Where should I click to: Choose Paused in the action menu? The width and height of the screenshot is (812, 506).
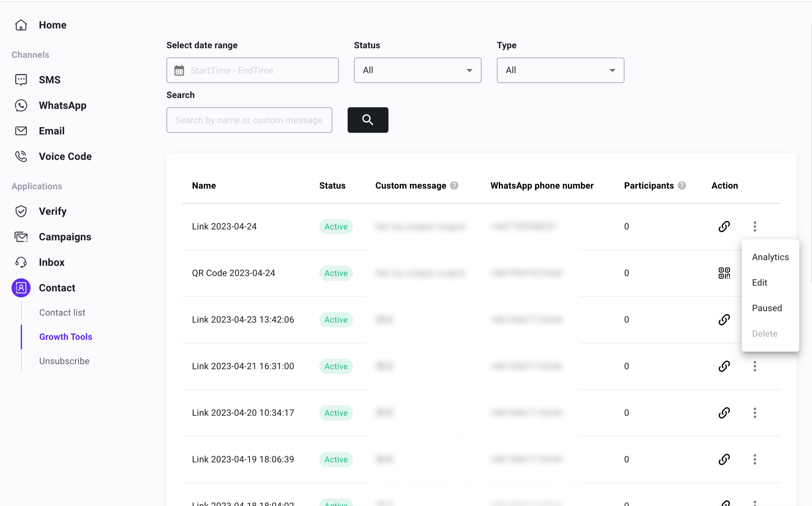click(x=766, y=308)
